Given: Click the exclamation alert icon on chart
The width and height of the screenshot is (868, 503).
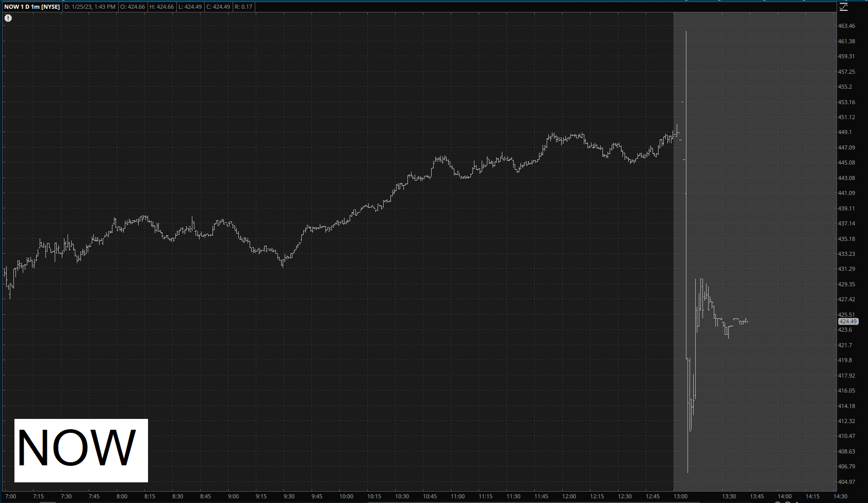Looking at the screenshot, I should pyautogui.click(x=8, y=18).
